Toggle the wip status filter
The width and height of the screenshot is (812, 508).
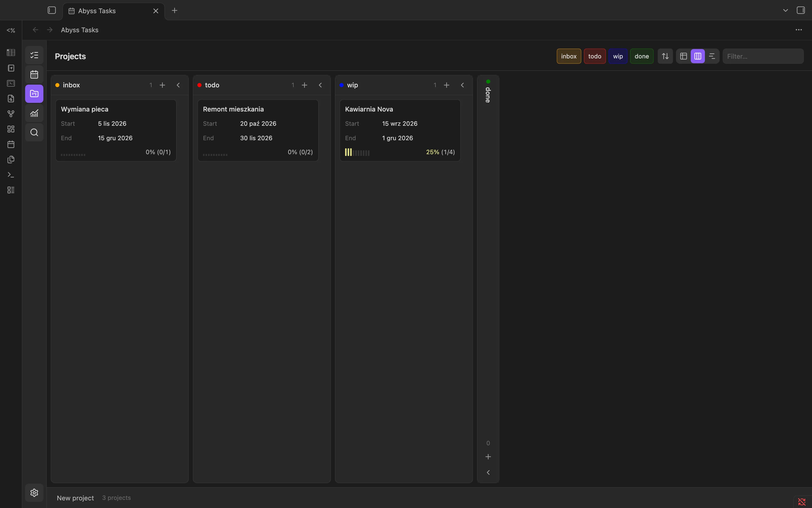(618, 56)
